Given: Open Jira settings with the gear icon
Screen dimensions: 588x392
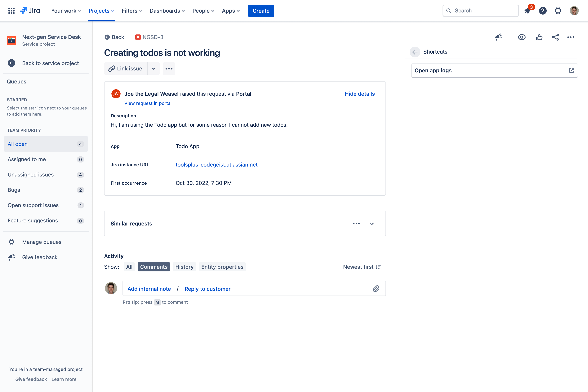Looking at the screenshot, I should [x=558, y=11].
